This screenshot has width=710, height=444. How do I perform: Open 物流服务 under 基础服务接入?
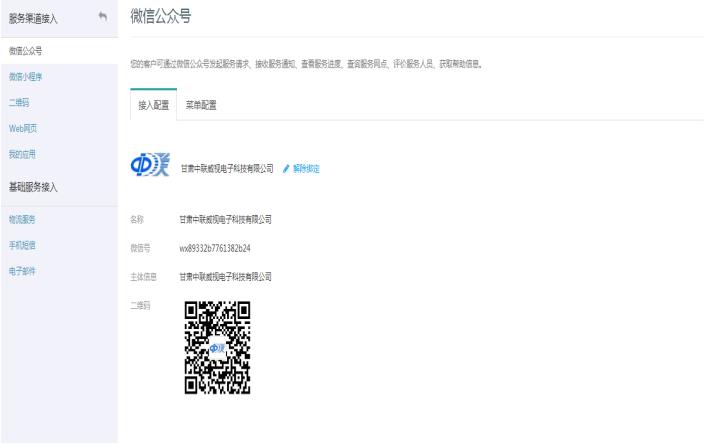(x=22, y=219)
